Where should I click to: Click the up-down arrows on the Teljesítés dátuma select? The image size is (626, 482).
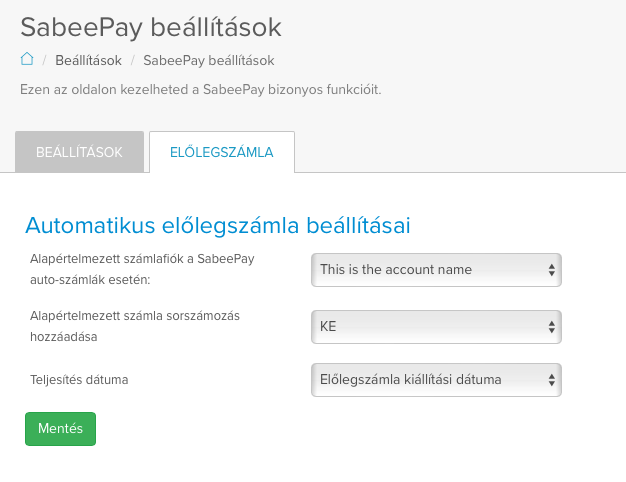pos(551,380)
